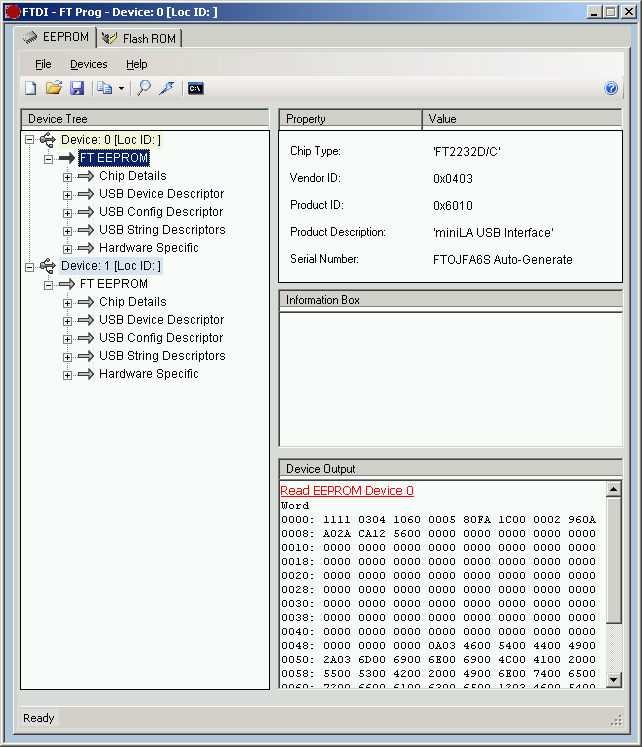The width and height of the screenshot is (642, 747).
Task: Switch to the EEPROM tab
Action: pos(56,37)
